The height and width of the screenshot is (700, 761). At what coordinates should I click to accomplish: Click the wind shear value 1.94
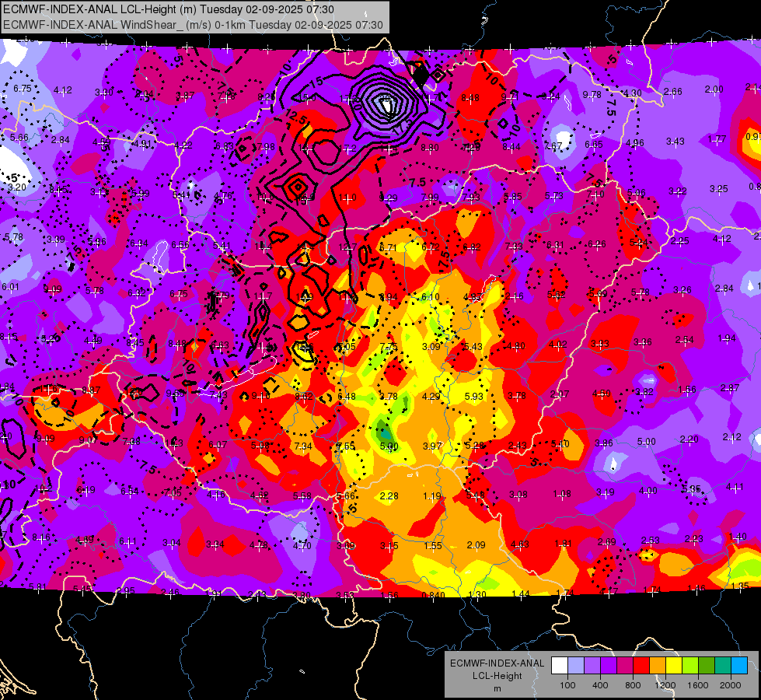pyautogui.click(x=727, y=338)
